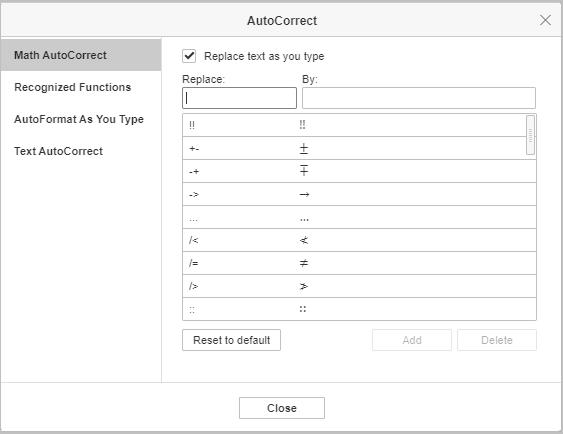Click the Close button at bottom
This screenshot has height=434, width=563.
tap(282, 408)
